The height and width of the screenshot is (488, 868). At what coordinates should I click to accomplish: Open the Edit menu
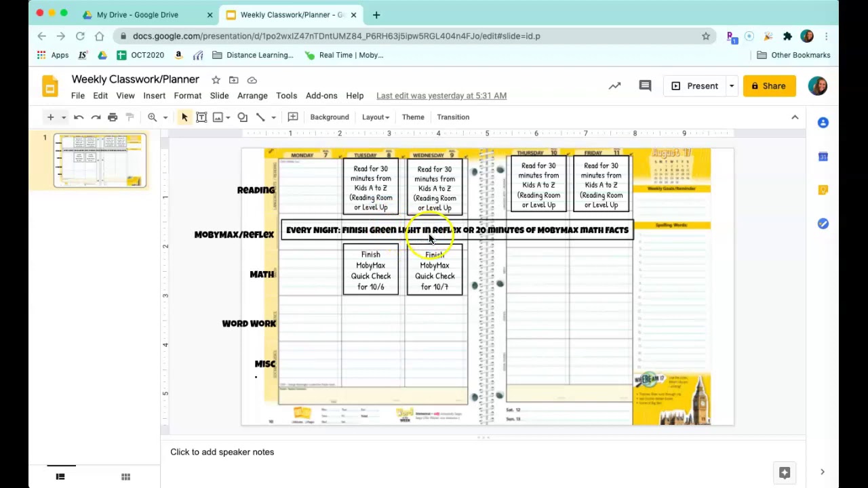100,96
